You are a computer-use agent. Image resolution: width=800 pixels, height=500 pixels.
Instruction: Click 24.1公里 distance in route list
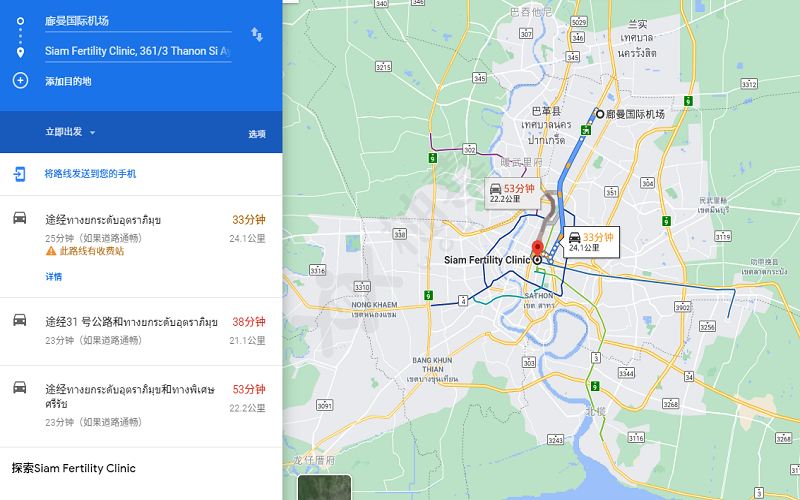[x=247, y=238]
